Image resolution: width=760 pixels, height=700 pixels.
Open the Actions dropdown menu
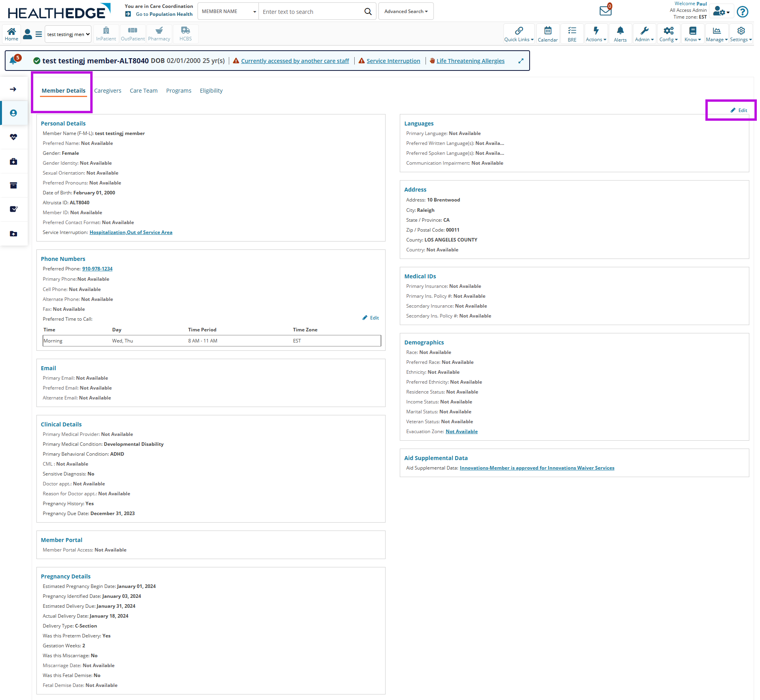[596, 34]
